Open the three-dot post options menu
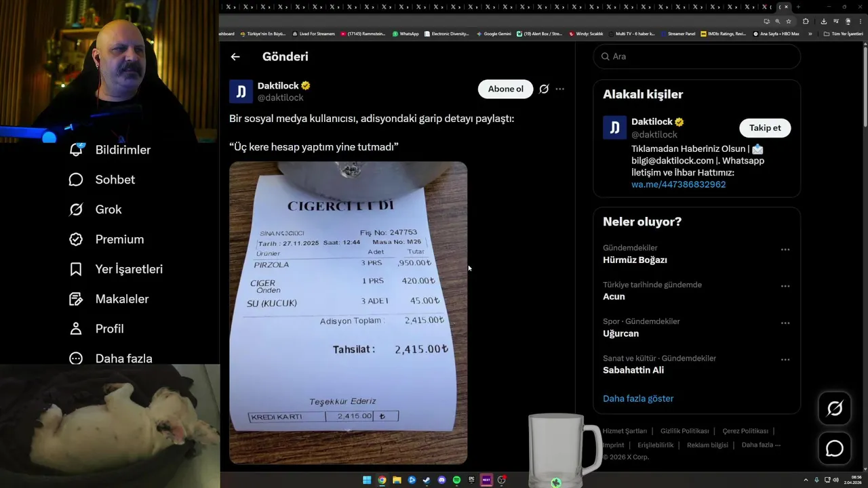Viewport: 868px width, 488px height. (x=559, y=89)
